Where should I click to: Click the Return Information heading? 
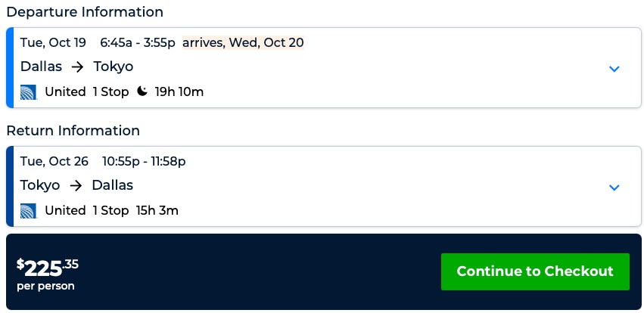point(73,131)
